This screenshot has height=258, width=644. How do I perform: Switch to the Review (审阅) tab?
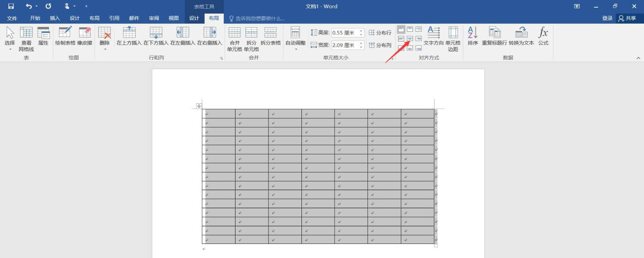click(154, 18)
